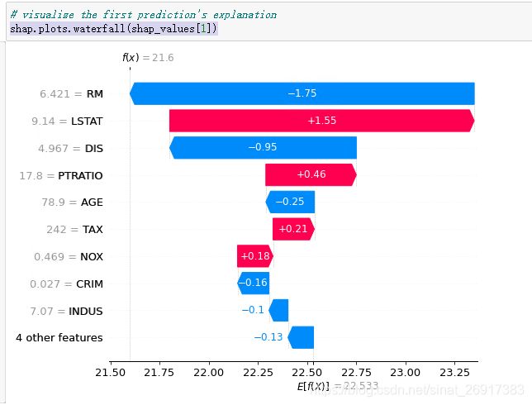
Task: Click the red LSTAT bar labeled +1.55
Action: pyautogui.click(x=321, y=121)
